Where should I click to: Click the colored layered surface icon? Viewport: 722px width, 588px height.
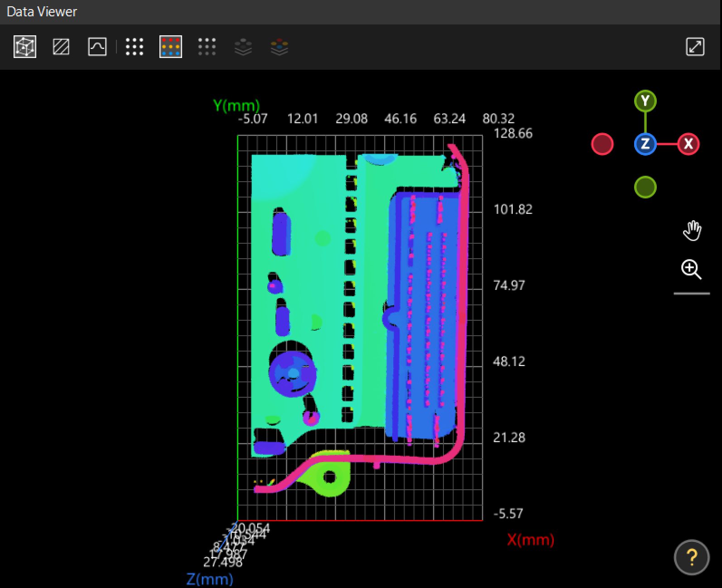(x=279, y=47)
